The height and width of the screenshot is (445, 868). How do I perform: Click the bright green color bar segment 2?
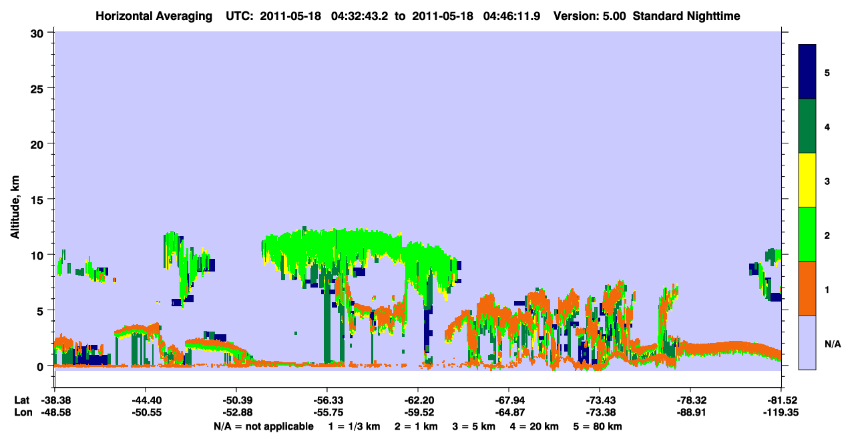807,234
